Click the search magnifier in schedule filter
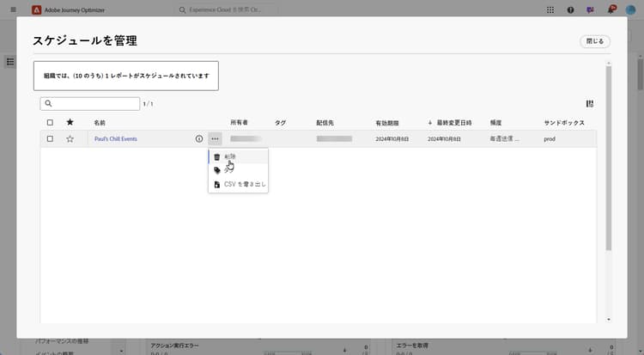Image resolution: width=644 pixels, height=355 pixels. pos(48,103)
